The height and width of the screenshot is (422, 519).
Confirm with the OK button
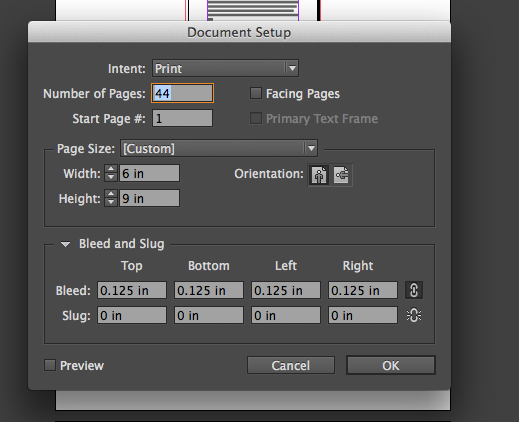[x=391, y=365]
